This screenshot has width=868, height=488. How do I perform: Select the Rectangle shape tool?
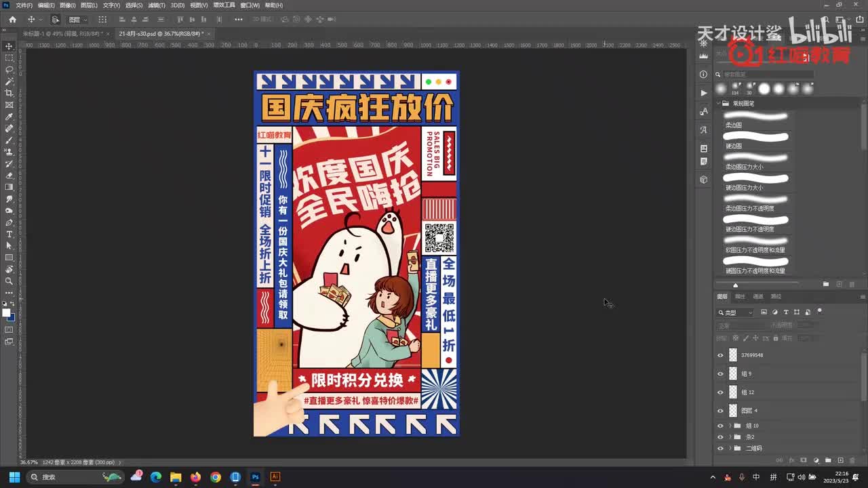(x=9, y=258)
